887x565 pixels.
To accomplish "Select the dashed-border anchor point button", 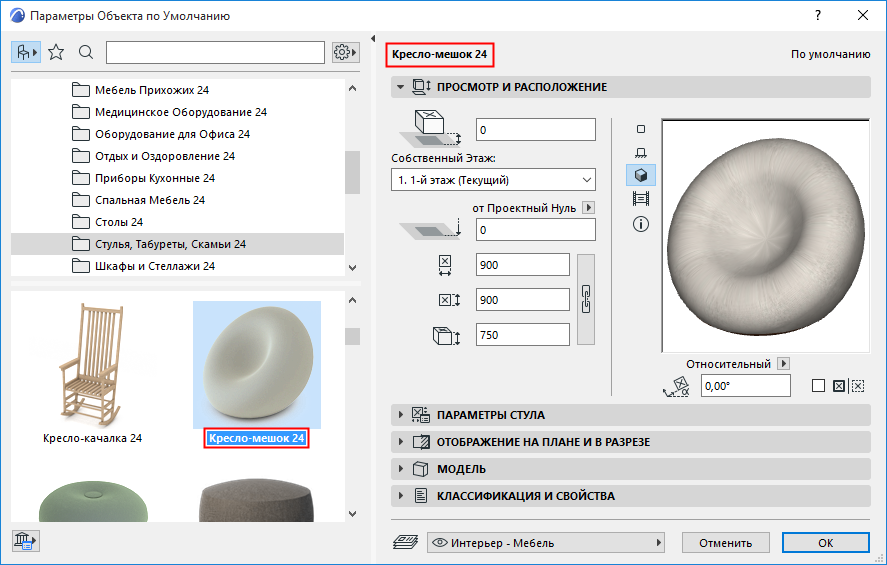I will point(858,386).
